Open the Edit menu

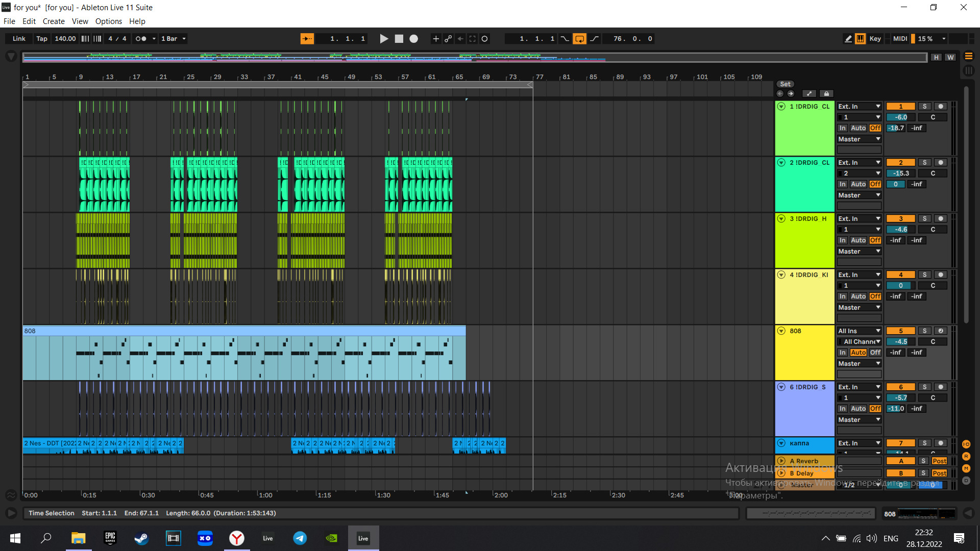point(29,21)
